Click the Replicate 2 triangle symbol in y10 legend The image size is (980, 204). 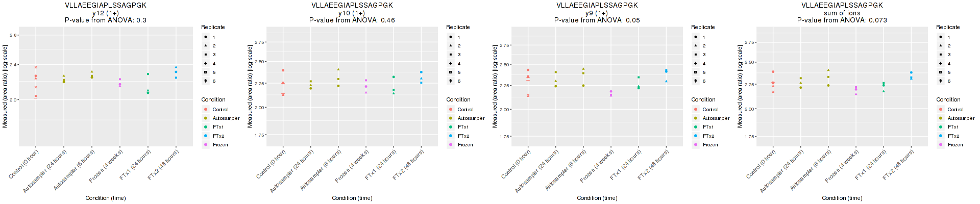[x=450, y=46]
